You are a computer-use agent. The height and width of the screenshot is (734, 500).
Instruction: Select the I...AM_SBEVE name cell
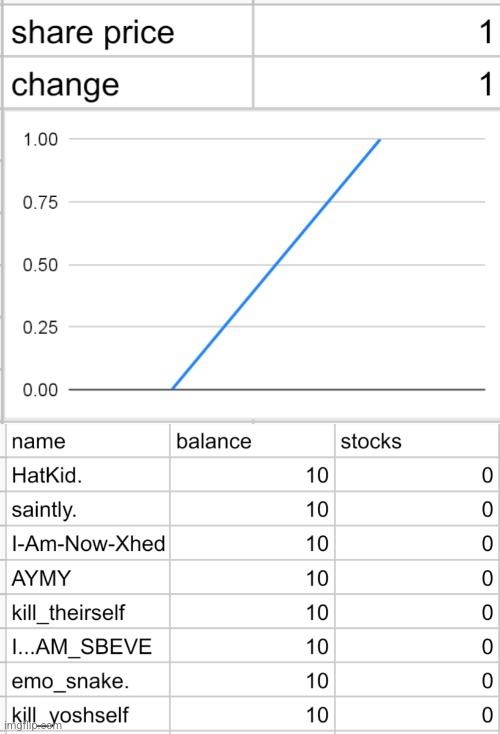click(88, 646)
